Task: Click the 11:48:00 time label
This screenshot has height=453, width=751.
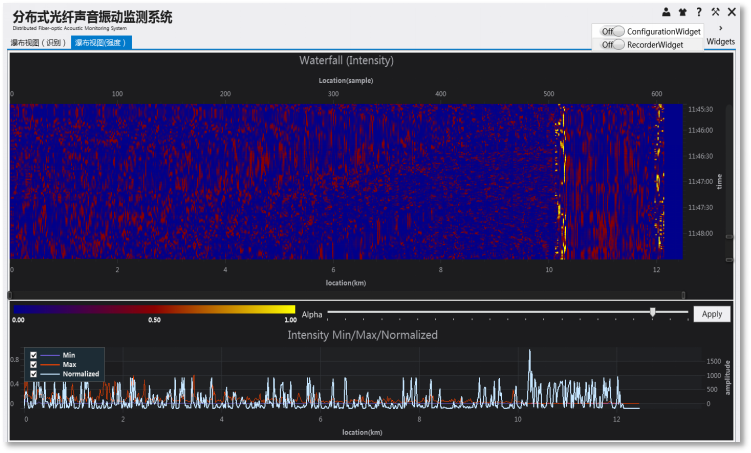Action: click(x=700, y=233)
